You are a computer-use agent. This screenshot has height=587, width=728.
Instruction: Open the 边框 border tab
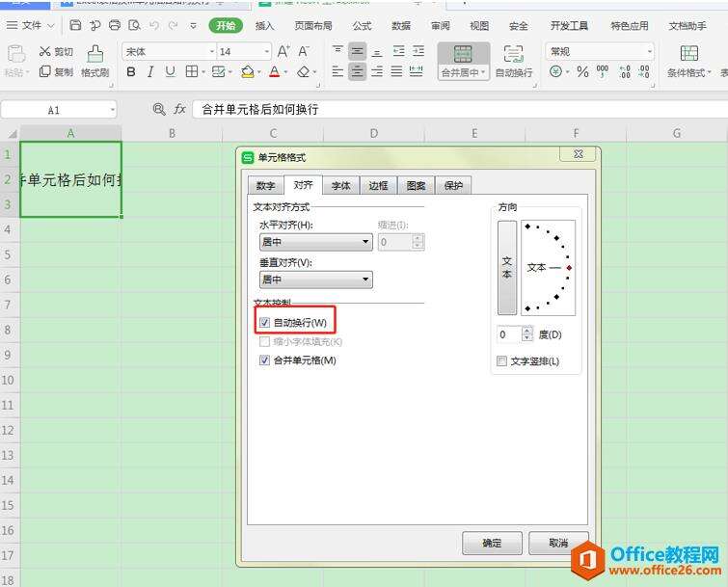[378, 186]
